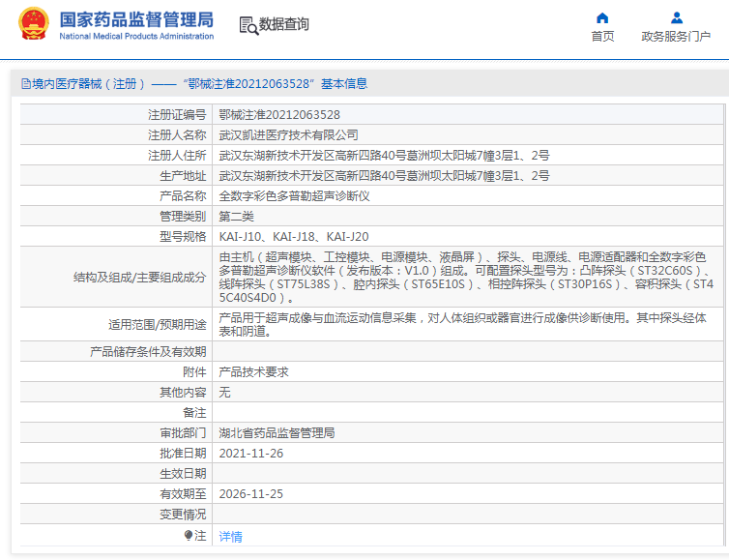Click 国家药品监督管理局 site title
Image resolution: width=729 pixels, height=560 pixels.
(x=136, y=19)
